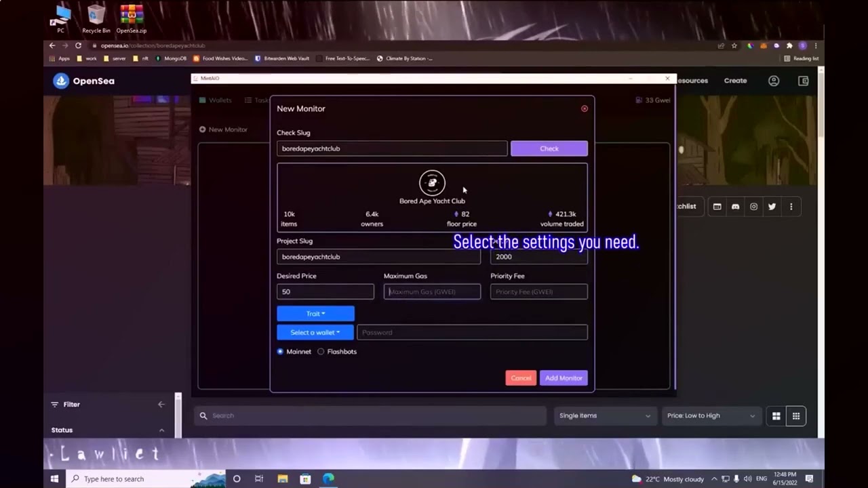The image size is (868, 488).
Task: Open the collection more options menu
Action: (791, 207)
